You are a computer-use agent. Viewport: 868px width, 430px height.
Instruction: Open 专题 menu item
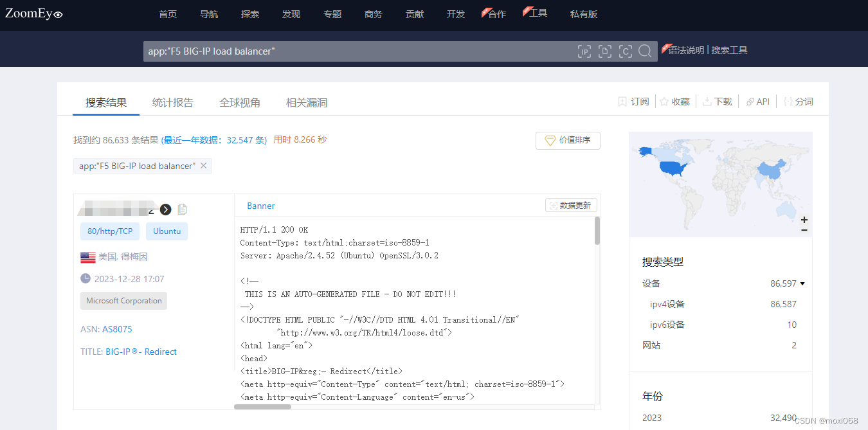[x=332, y=14]
